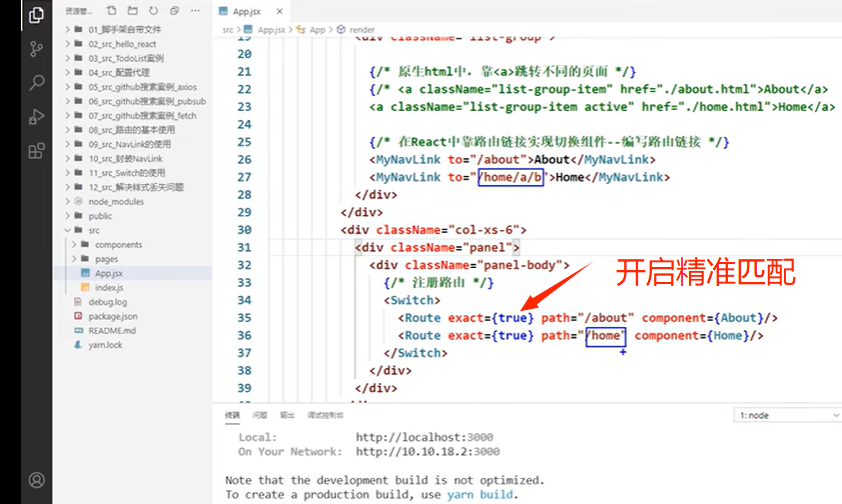Click exact={true} on the About route
Image resolution: width=842 pixels, height=504 pixels.
click(491, 318)
